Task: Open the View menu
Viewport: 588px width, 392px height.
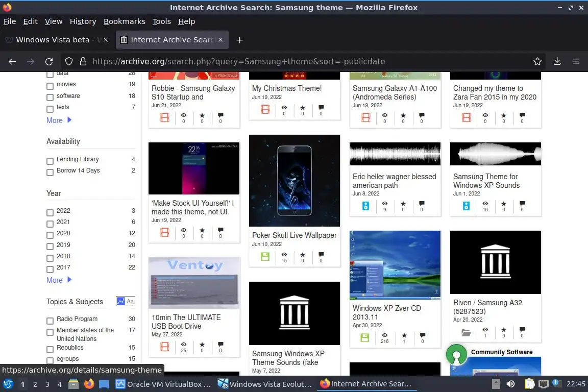Action: click(x=54, y=21)
